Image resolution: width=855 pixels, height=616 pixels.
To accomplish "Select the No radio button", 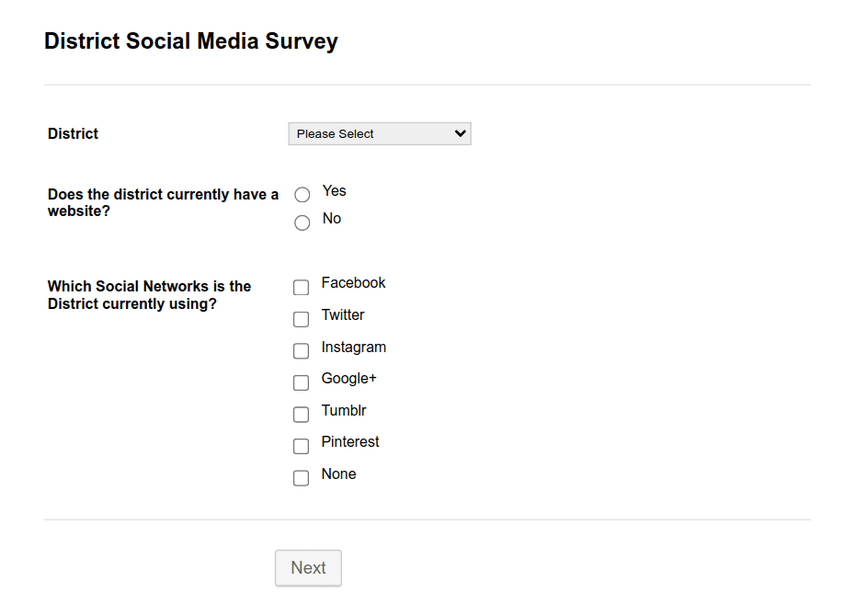I will click(302, 222).
